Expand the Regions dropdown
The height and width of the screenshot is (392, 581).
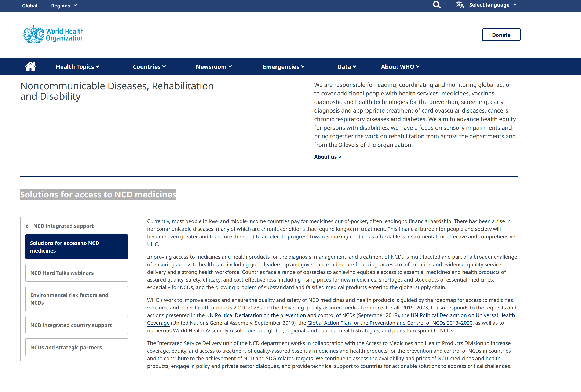(x=64, y=6)
